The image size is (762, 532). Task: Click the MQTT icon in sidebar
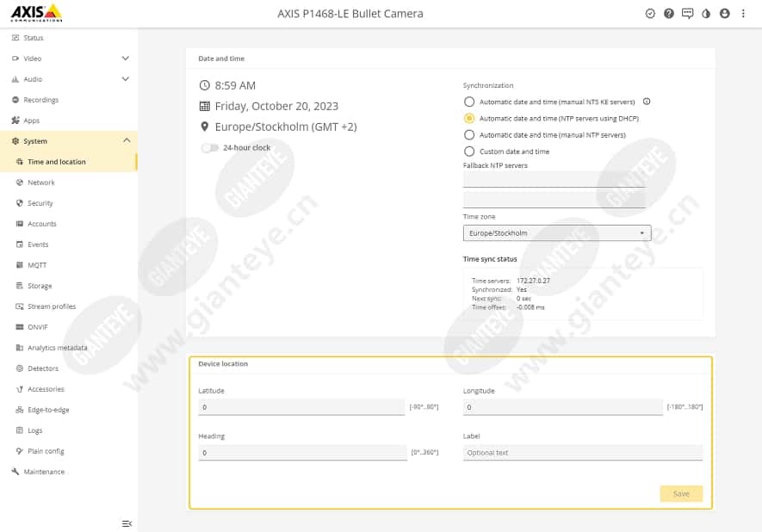[x=20, y=265]
